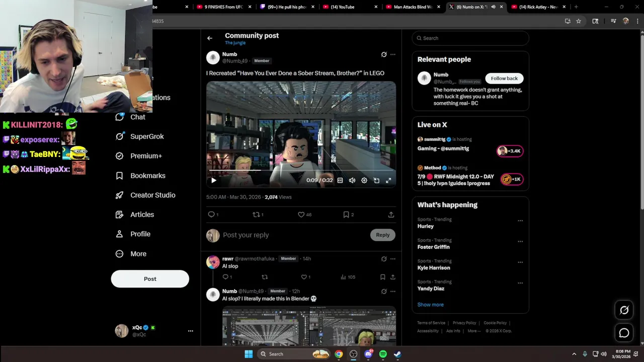This screenshot has height=362, width=644.
Task: Open the floating messages button
Action: coord(624,333)
